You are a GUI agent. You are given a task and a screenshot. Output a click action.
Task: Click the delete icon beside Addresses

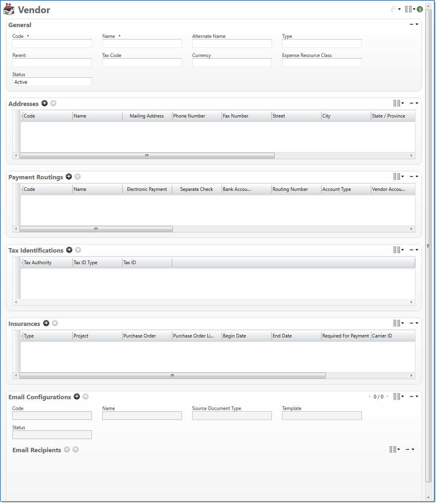pos(53,104)
